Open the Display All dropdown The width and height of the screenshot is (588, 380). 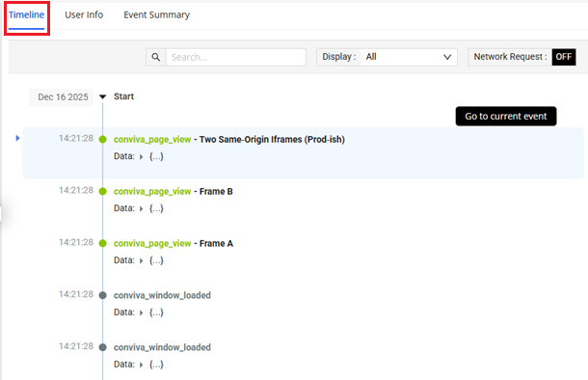point(409,57)
